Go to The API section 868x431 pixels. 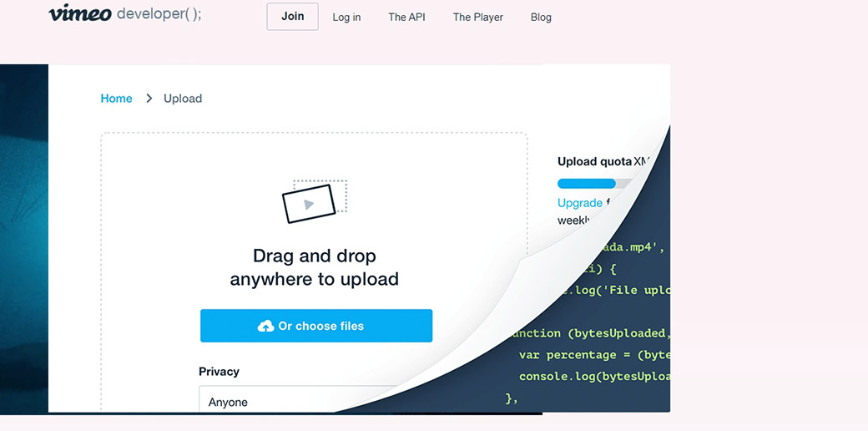click(406, 17)
